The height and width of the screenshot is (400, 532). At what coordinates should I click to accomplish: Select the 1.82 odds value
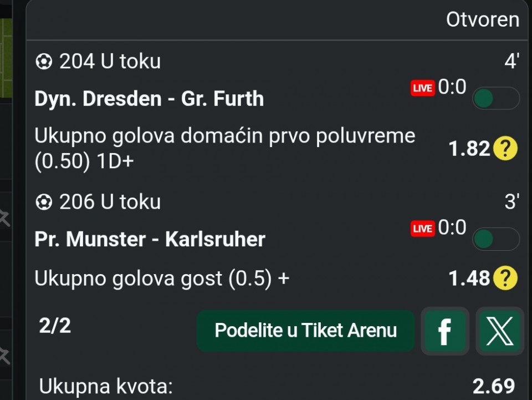[469, 149]
